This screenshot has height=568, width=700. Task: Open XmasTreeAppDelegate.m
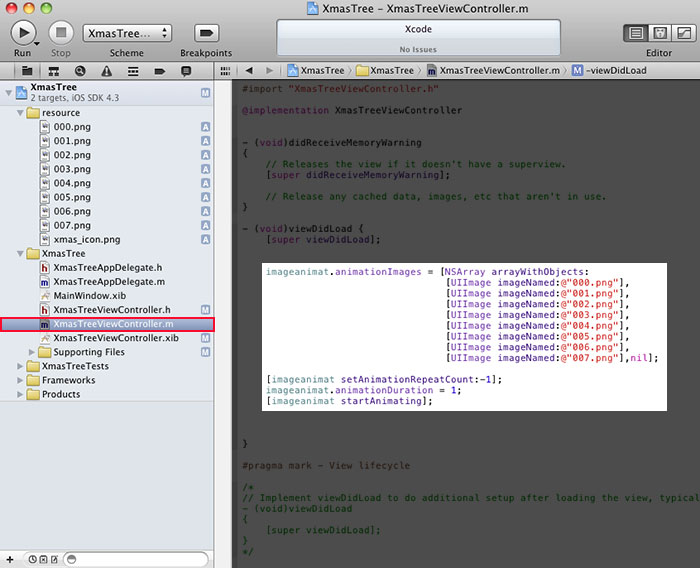point(107,282)
